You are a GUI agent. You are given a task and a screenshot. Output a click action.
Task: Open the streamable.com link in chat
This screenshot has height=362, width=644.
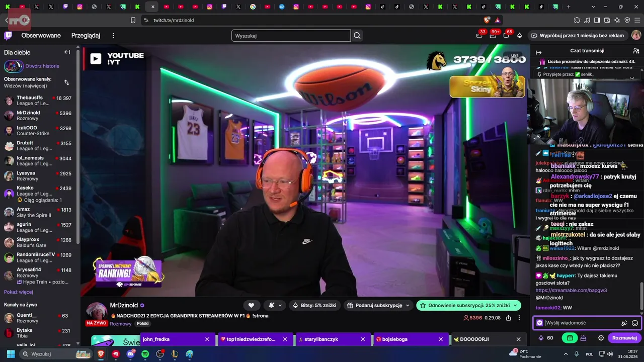[x=571, y=291]
